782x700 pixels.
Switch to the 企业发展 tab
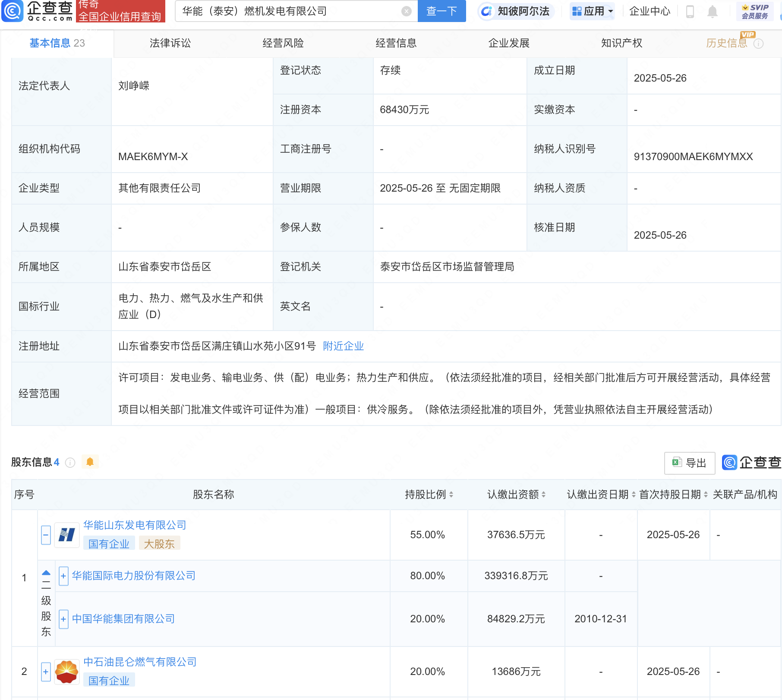(509, 43)
